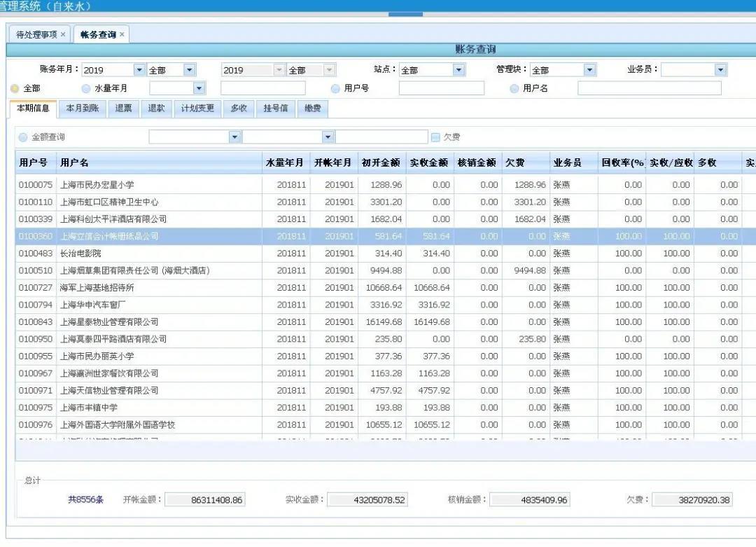This screenshot has height=547, width=756.
Task: Select row for 长治电影院
Action: [x=140, y=254]
